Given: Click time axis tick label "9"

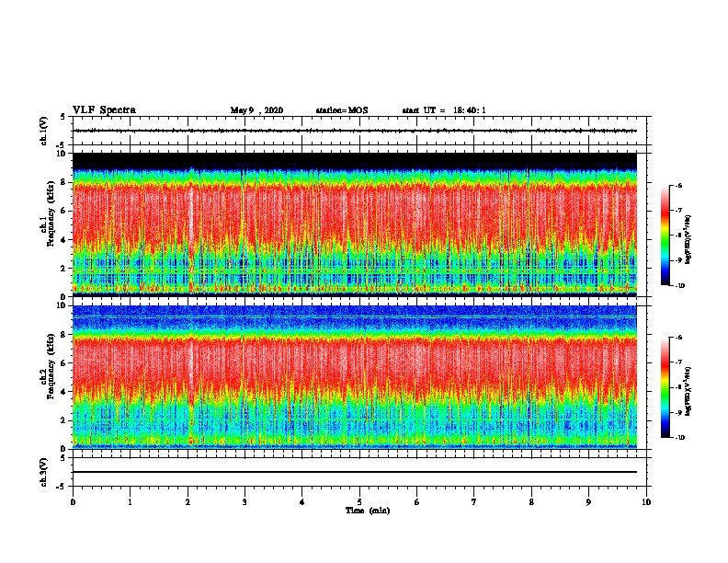Looking at the screenshot, I should tap(588, 502).
